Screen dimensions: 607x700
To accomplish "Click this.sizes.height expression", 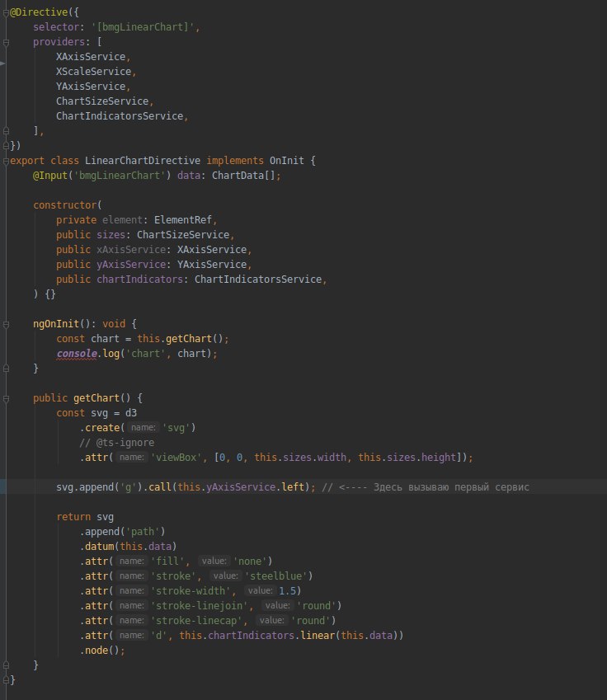I will 407,458.
